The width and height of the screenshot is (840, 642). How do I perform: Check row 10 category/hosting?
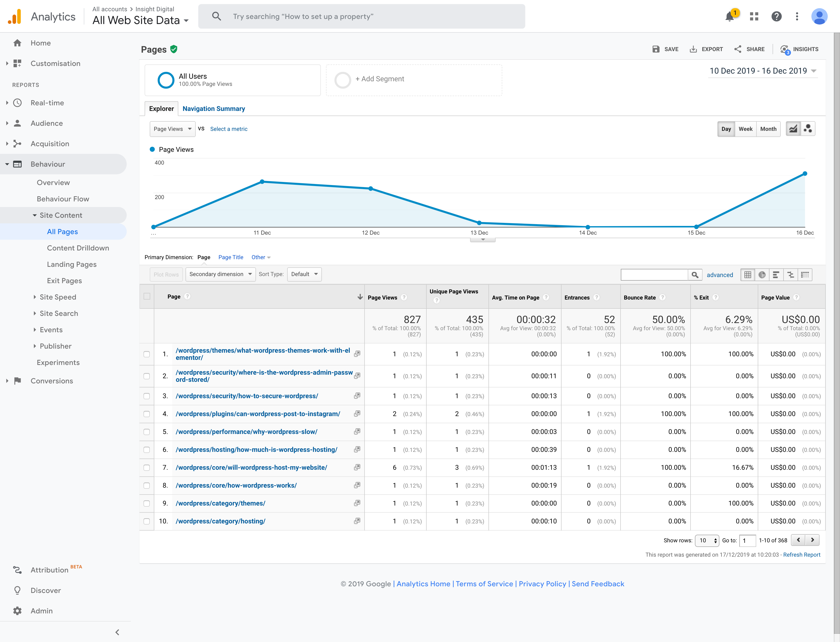(147, 521)
